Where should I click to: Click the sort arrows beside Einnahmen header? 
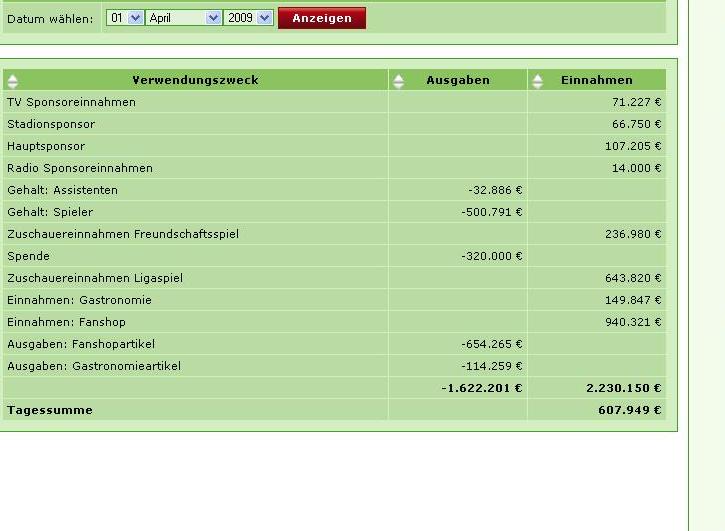coord(537,80)
